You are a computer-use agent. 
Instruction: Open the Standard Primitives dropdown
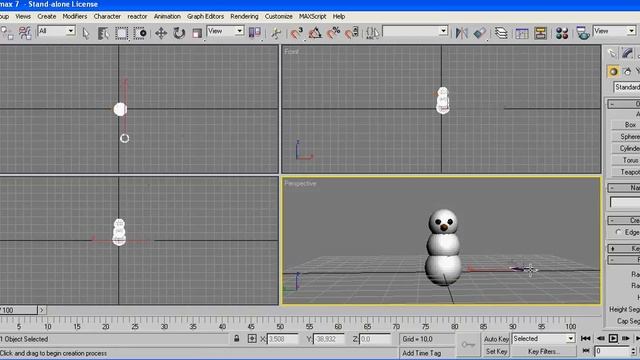click(627, 87)
